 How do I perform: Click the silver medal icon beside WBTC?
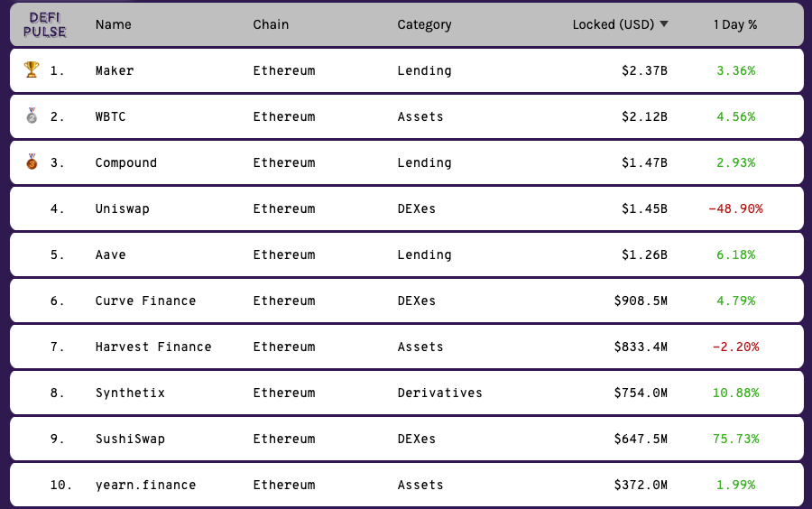(32, 116)
